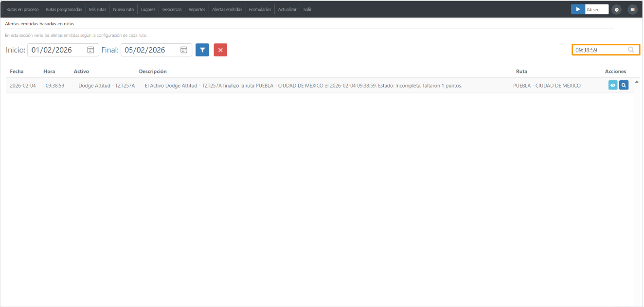The image size is (644, 307).
Task: Clear the filter with red X button
Action: [220, 50]
